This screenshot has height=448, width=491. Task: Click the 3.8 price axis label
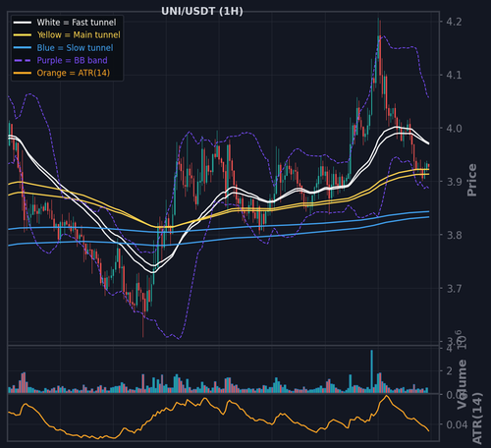(455, 235)
